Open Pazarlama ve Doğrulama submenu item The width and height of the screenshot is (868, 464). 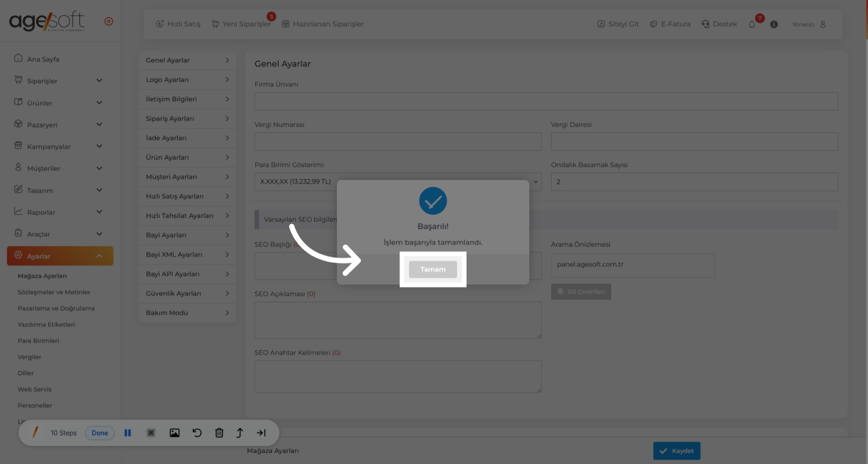56,309
